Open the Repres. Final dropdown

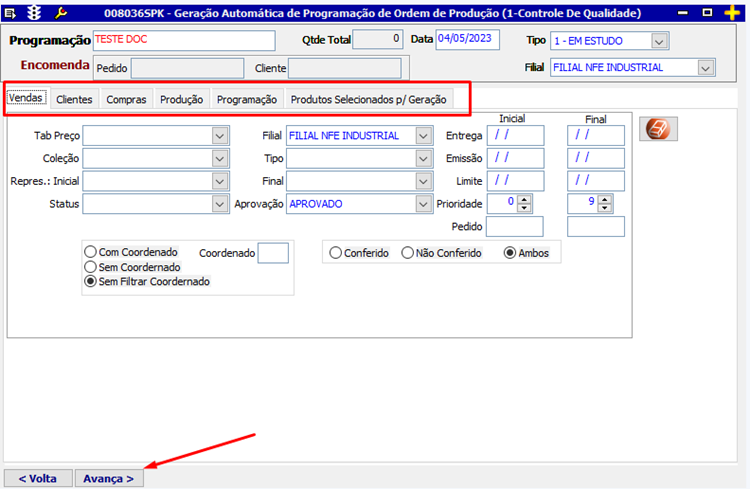coord(423,181)
